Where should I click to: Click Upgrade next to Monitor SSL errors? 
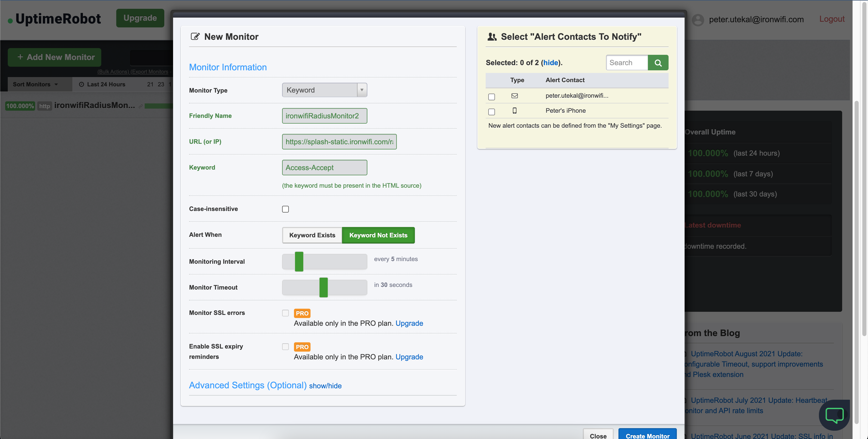[409, 323]
